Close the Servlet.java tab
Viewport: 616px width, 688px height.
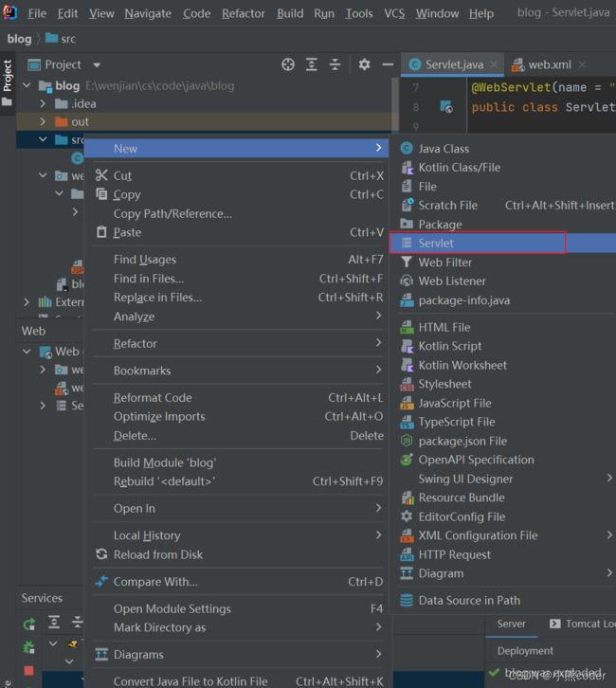tap(494, 64)
